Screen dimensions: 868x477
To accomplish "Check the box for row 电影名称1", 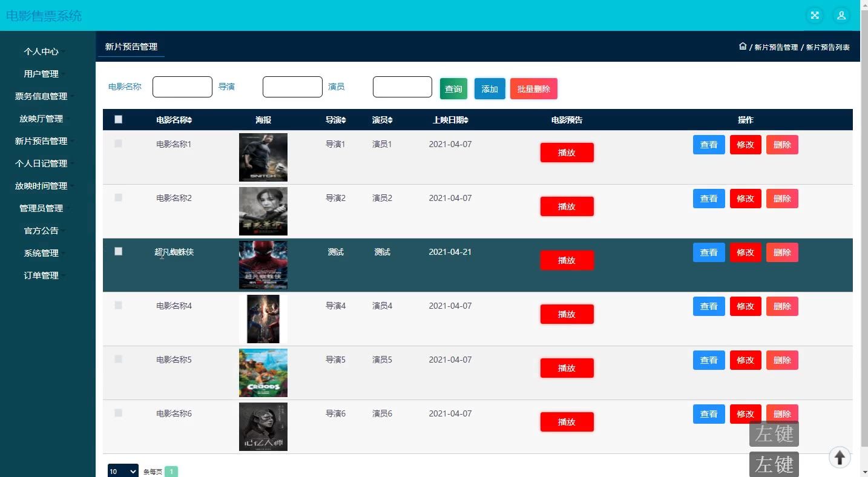I will pos(119,143).
